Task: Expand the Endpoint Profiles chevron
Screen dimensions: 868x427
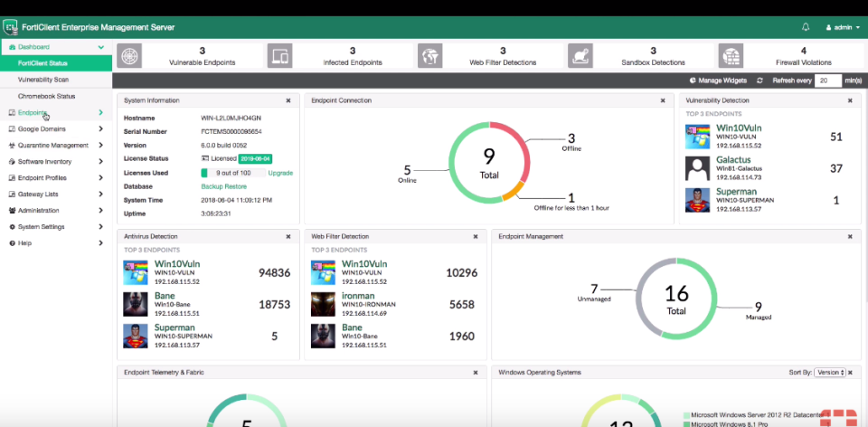Action: tap(100, 178)
